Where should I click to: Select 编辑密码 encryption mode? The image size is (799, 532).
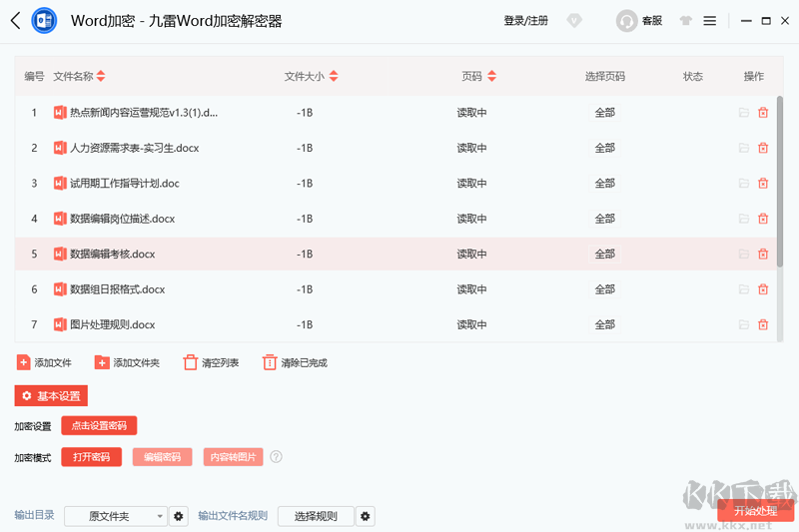[x=162, y=457]
